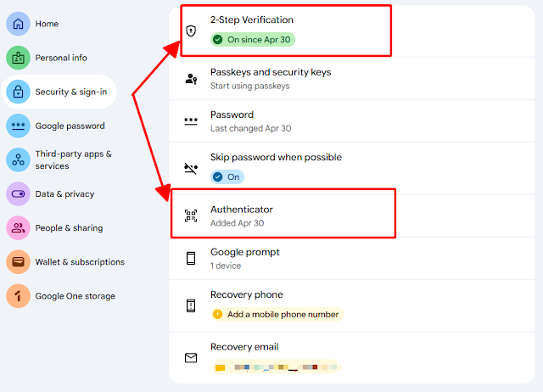Open Google One storage label
Viewport: 543px width, 392px height.
[x=76, y=296]
